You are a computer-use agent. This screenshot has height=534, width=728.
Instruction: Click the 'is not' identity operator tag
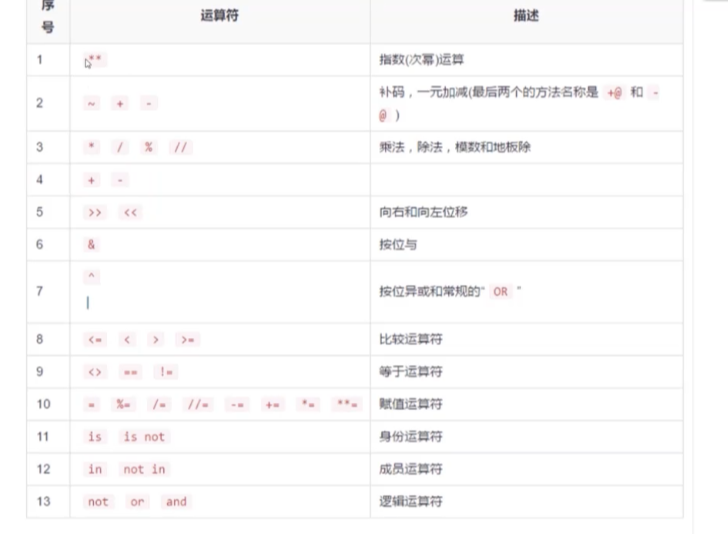144,437
